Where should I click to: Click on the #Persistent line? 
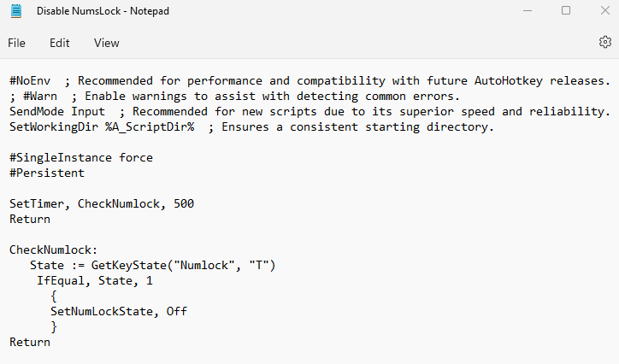47,173
